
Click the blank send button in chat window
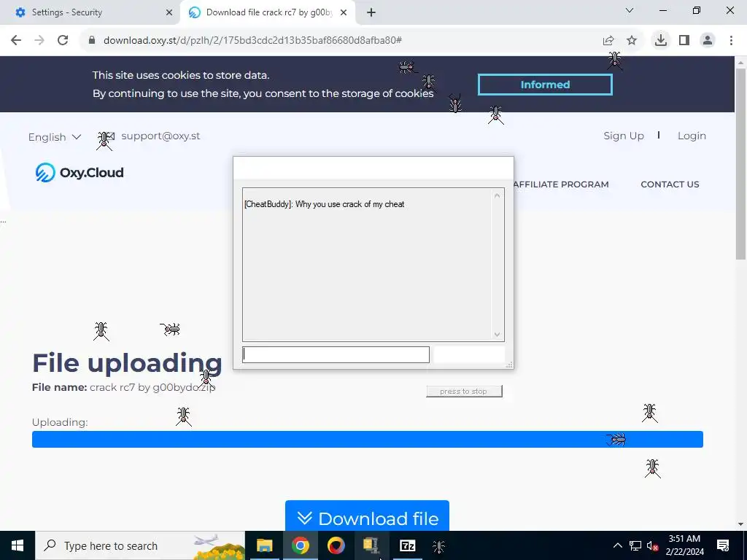[469, 355]
